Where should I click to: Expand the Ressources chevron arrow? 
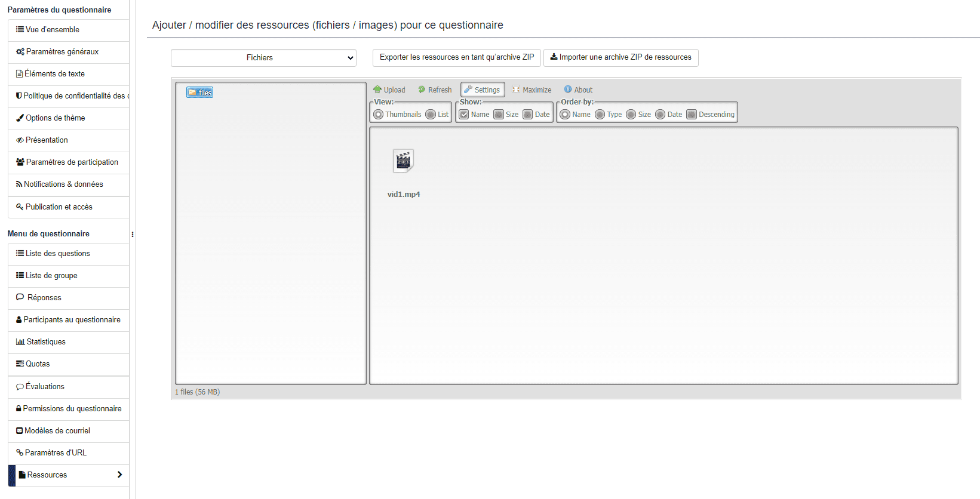[x=119, y=475]
